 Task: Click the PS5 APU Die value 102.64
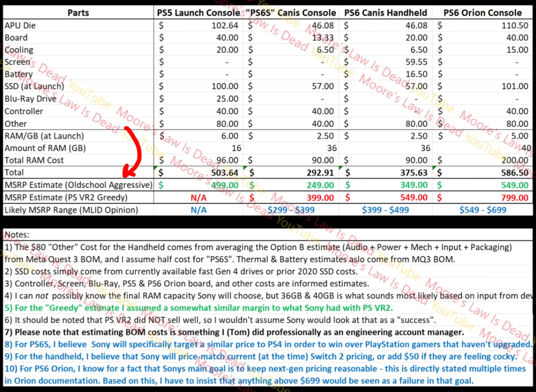225,25
